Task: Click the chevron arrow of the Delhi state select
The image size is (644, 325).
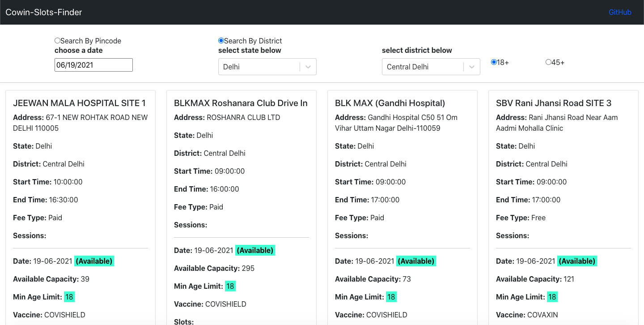Action: coord(308,67)
